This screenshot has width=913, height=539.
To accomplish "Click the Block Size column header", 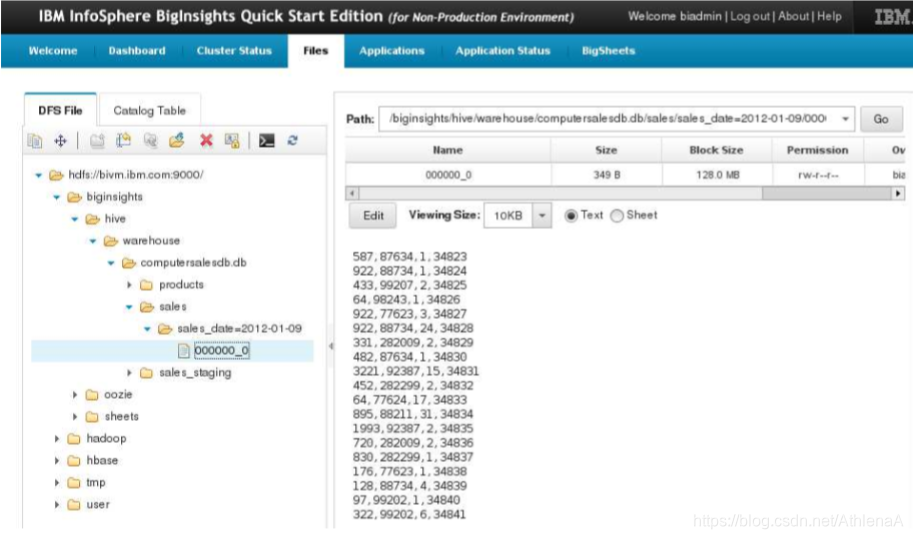I will (x=716, y=150).
